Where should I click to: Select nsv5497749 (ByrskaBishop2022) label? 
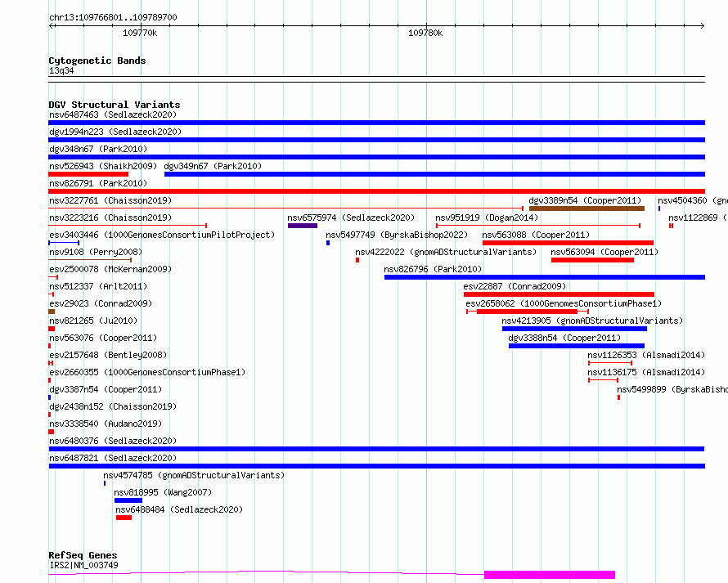(x=397, y=235)
